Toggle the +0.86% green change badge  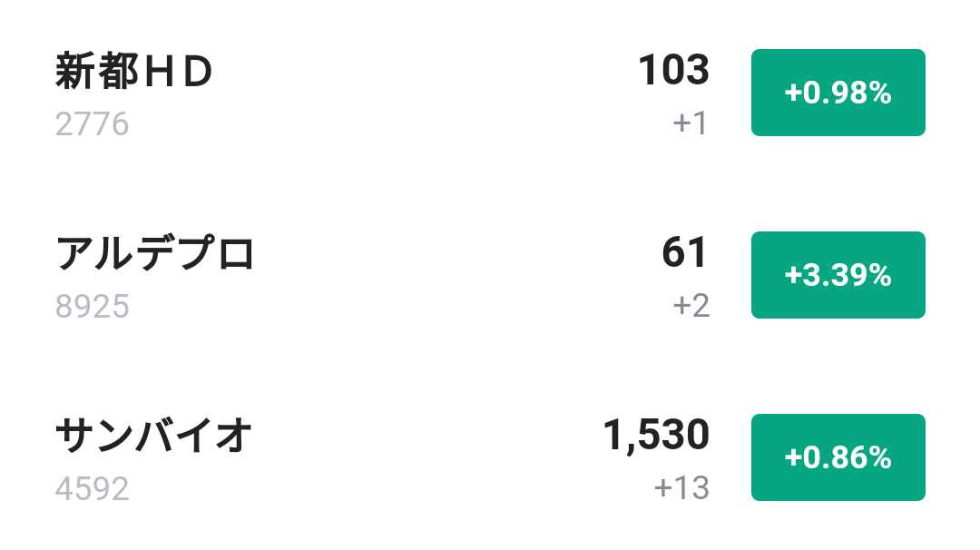click(x=838, y=457)
